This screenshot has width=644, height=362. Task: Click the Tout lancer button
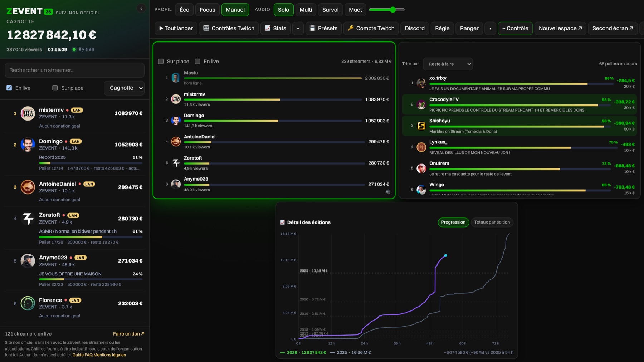[x=176, y=28]
